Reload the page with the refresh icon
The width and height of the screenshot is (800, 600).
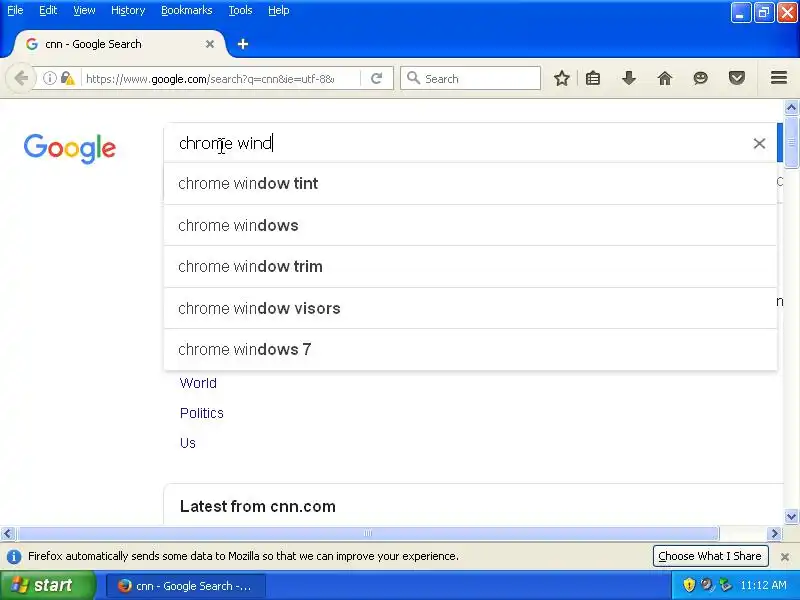click(377, 79)
